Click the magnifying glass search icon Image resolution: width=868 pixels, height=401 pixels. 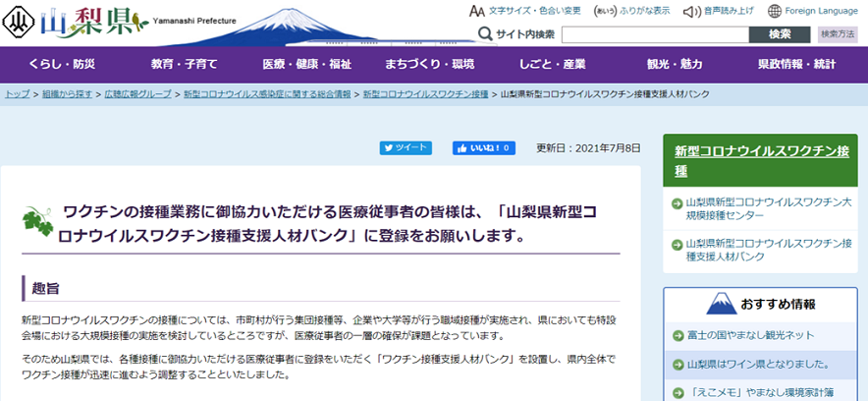point(485,34)
